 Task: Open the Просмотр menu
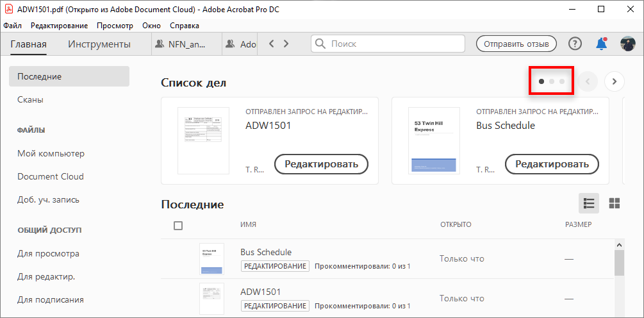[x=115, y=26]
